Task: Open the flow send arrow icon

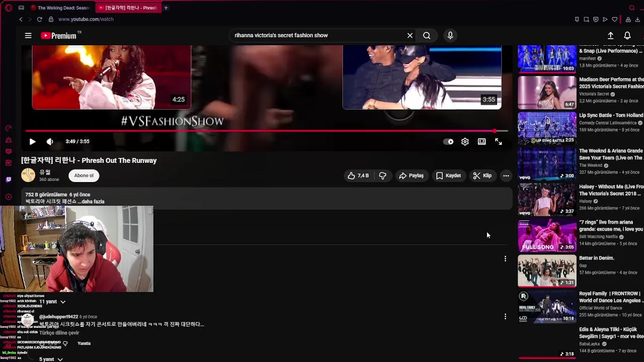Action: tap(605, 20)
